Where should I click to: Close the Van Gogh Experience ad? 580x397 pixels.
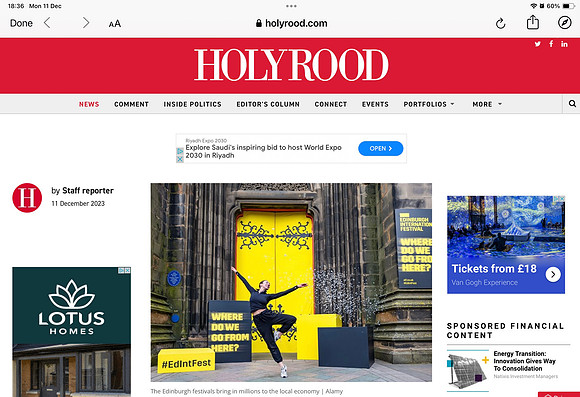point(562,199)
